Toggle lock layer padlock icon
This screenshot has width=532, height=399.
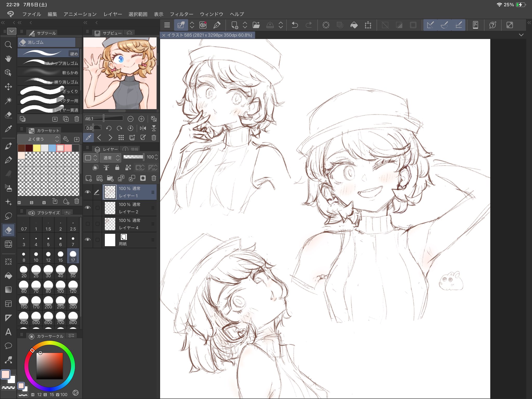click(x=117, y=168)
